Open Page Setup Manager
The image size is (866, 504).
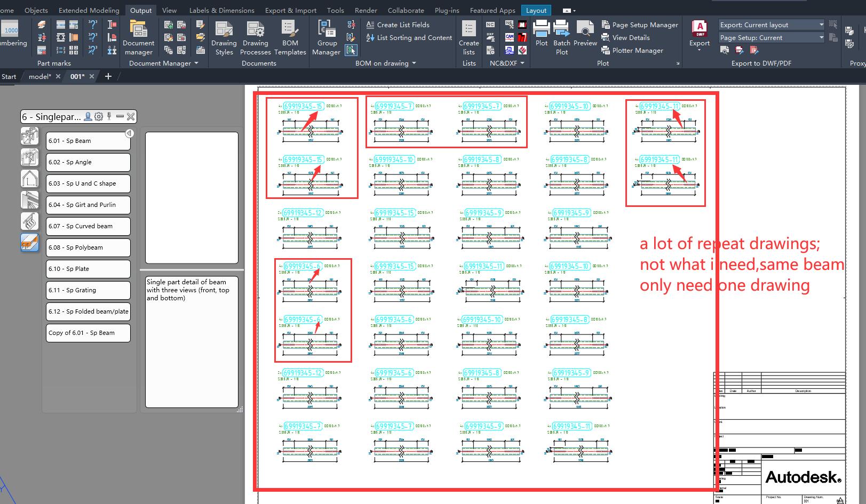640,25
